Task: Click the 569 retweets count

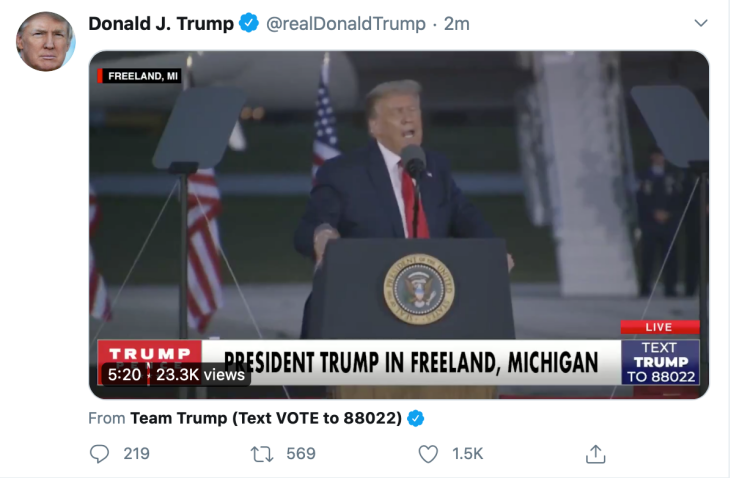Action: coord(301,454)
